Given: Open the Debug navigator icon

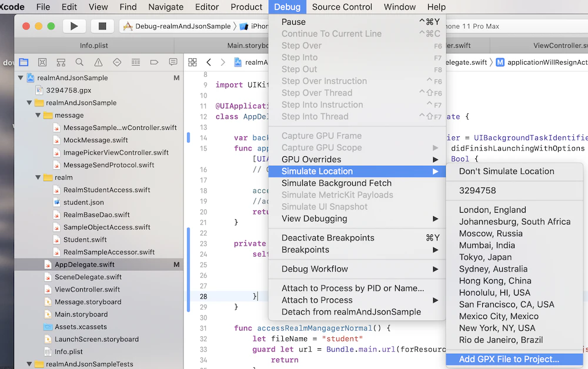Looking at the screenshot, I should [x=136, y=62].
